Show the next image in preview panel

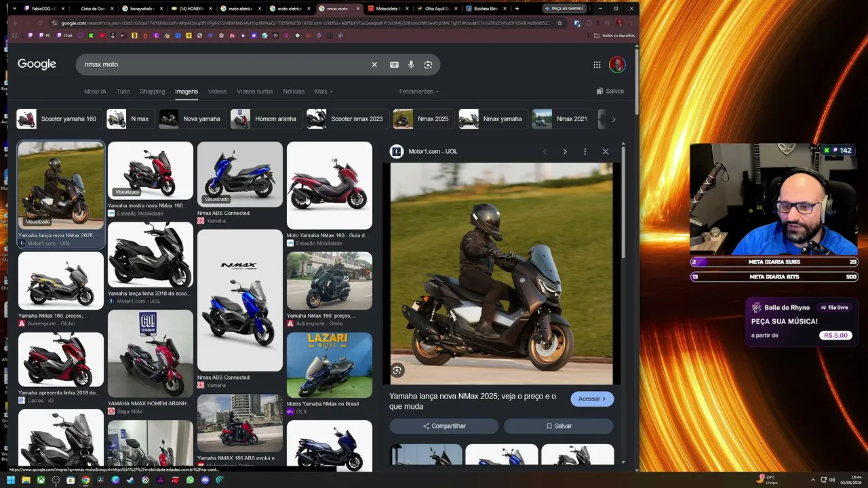pos(564,152)
